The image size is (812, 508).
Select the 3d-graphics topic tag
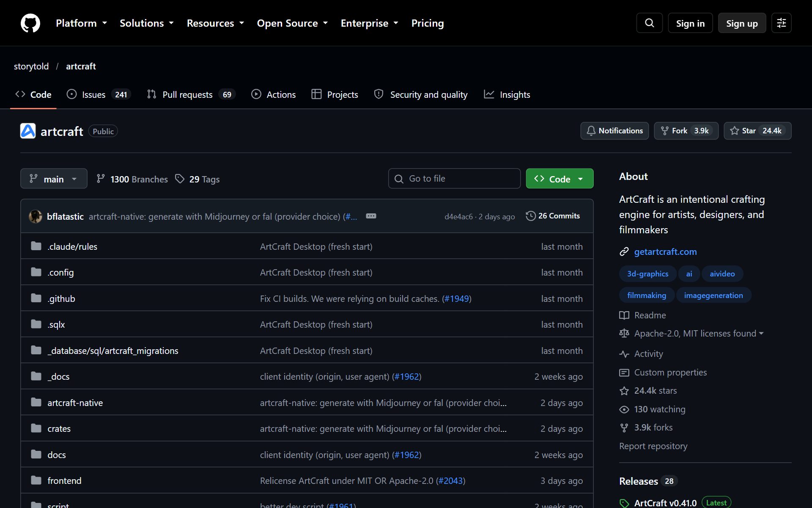(647, 274)
